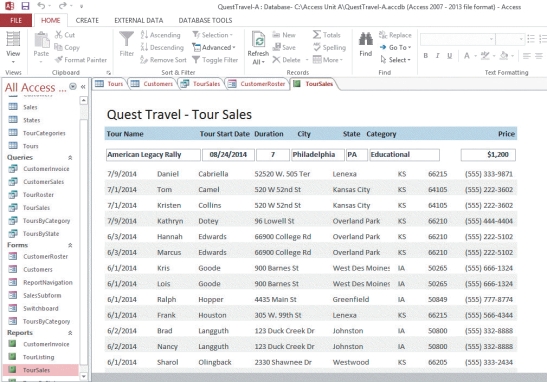Click the bullets list icon
This screenshot has height=382, width=547.
coord(531,39)
